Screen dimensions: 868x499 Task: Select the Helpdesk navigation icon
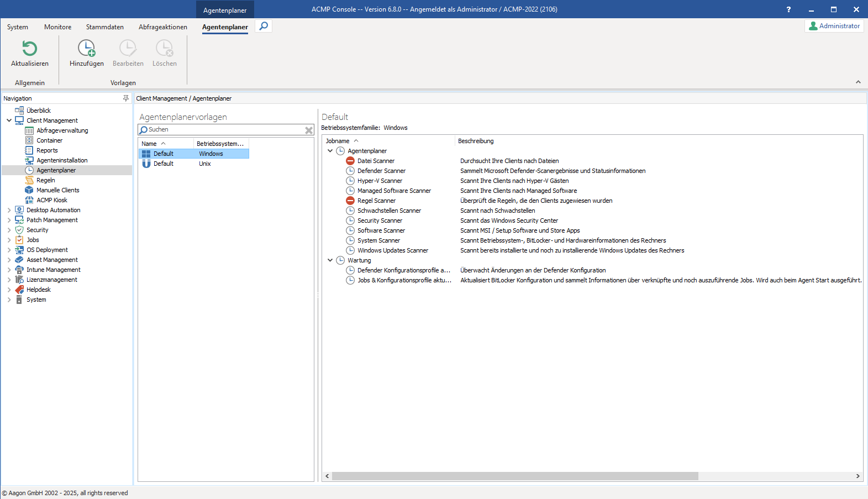[19, 290]
